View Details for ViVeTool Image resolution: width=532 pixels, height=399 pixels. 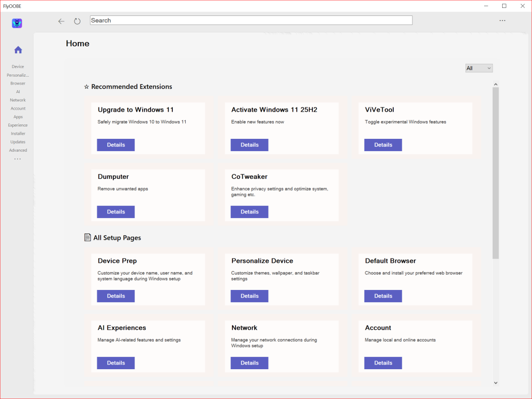tap(383, 145)
